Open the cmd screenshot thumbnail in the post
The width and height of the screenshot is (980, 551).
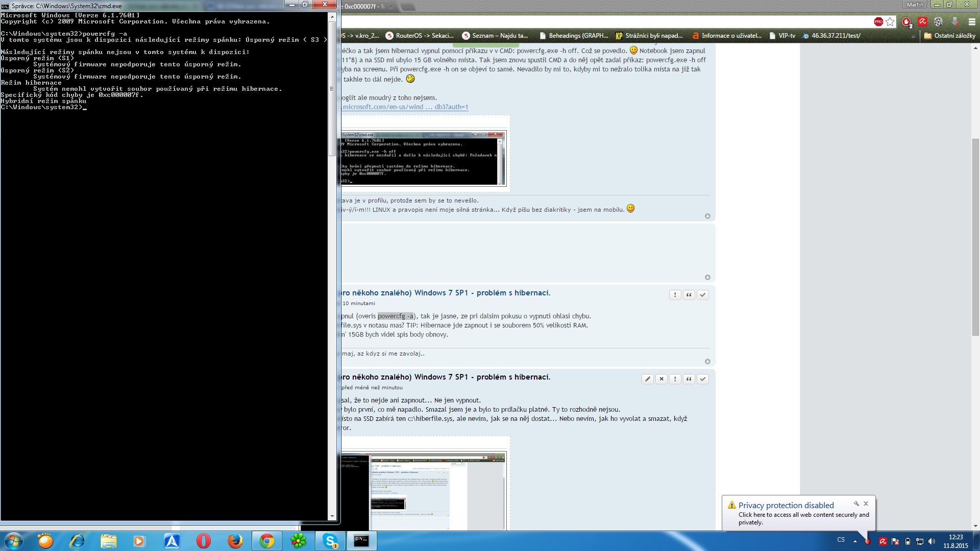[424, 158]
